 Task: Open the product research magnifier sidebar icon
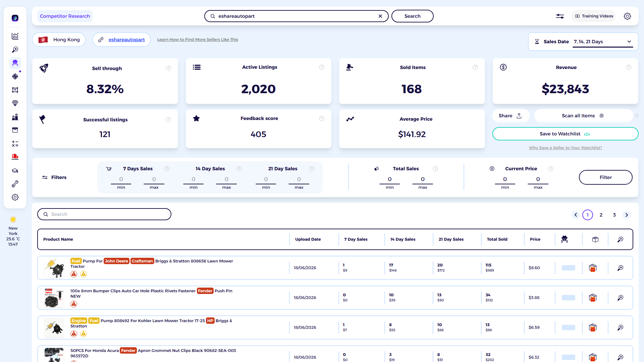coord(15,50)
